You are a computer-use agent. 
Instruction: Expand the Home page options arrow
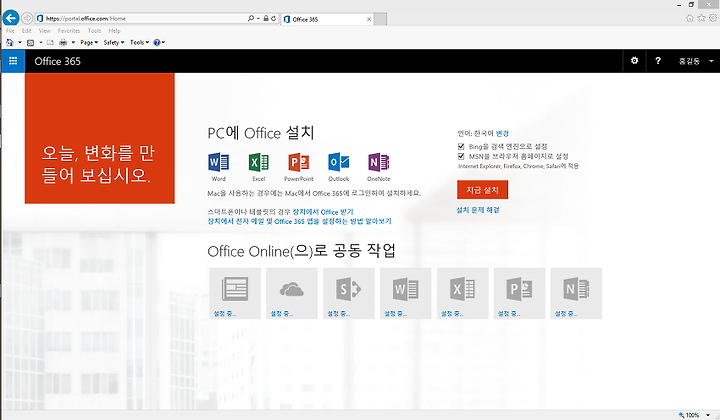pyautogui.click(x=20, y=42)
